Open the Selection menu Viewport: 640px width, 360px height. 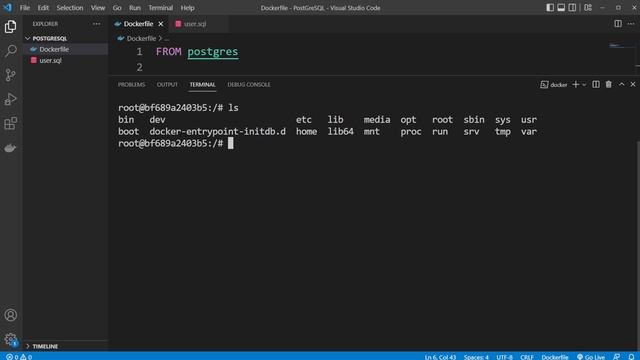[69, 8]
